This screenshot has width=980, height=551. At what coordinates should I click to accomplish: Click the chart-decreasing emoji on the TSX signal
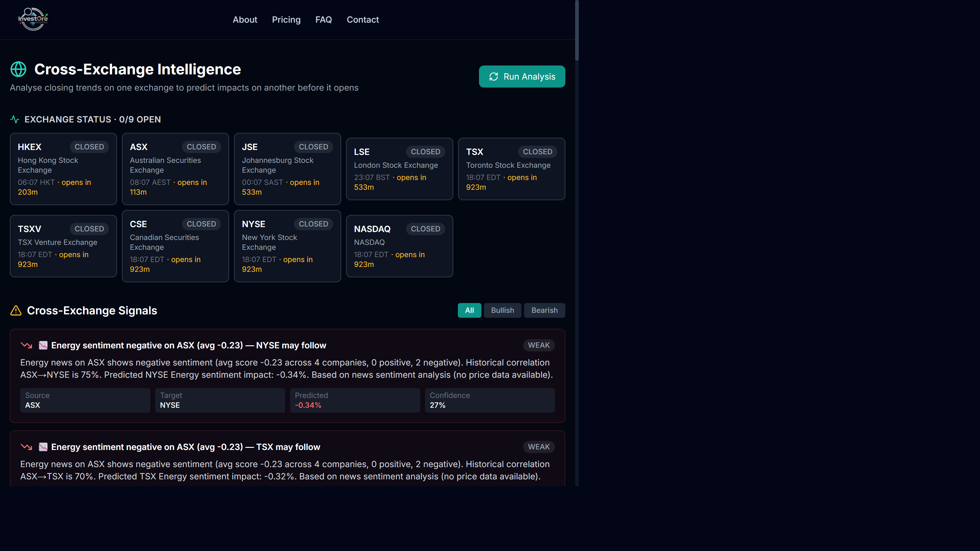coord(43,447)
